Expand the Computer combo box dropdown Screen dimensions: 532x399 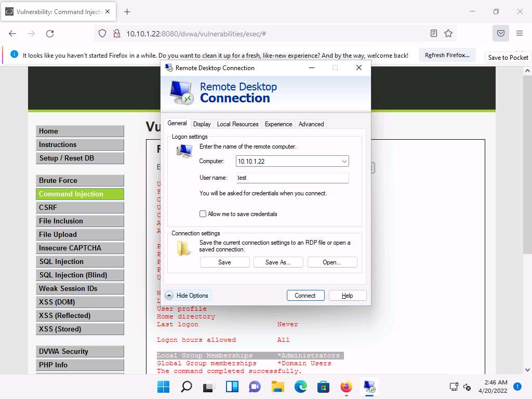click(x=344, y=162)
